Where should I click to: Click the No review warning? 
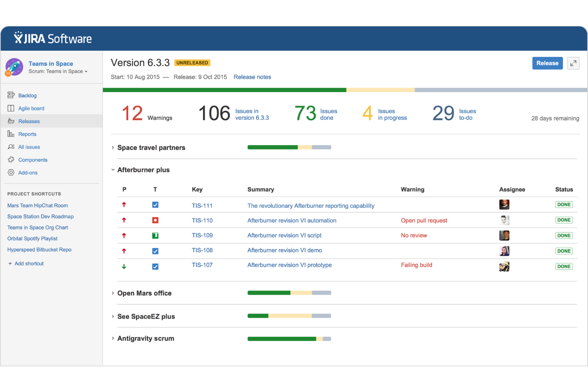click(414, 236)
